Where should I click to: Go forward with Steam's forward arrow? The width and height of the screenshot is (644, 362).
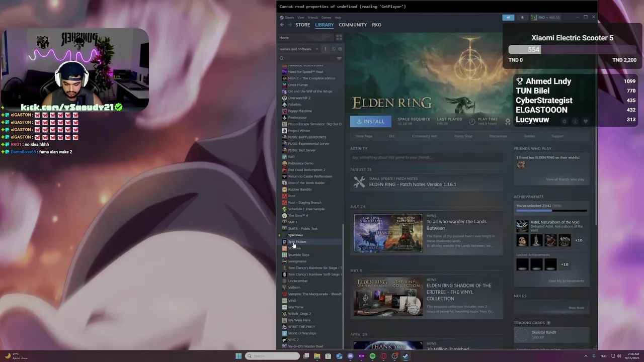pyautogui.click(x=289, y=25)
